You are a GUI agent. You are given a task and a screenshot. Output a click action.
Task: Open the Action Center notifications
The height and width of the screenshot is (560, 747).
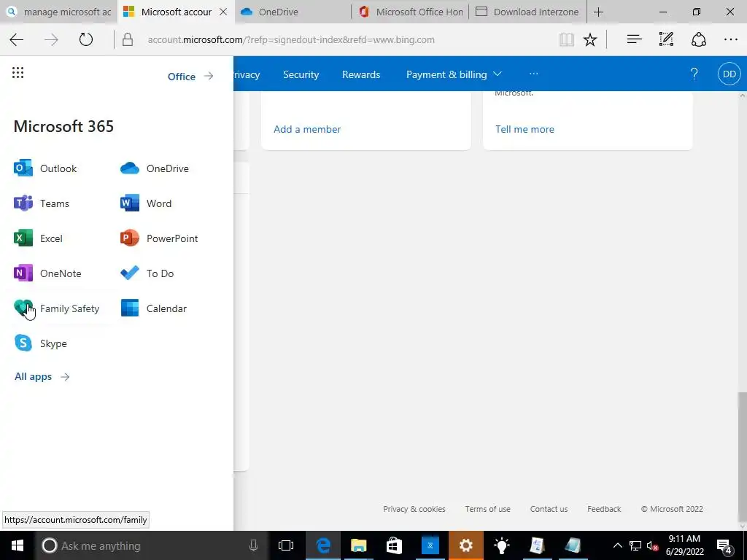[x=725, y=545]
